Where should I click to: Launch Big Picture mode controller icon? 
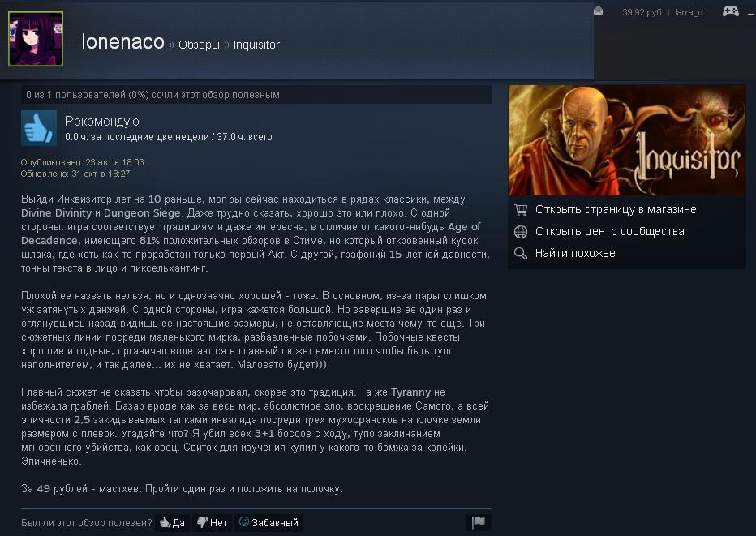click(x=730, y=11)
